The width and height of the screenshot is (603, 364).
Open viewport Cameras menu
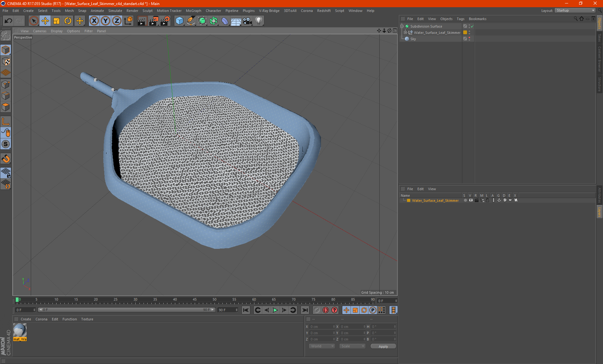point(40,31)
